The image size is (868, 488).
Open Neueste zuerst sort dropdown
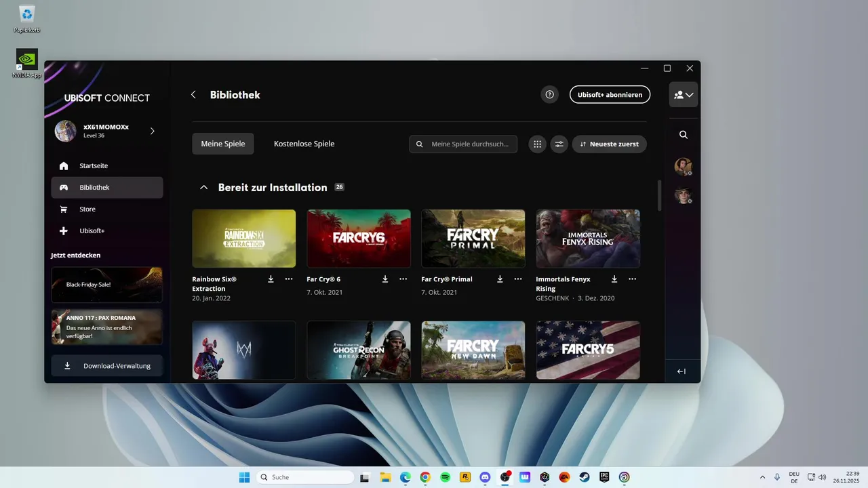click(x=609, y=144)
